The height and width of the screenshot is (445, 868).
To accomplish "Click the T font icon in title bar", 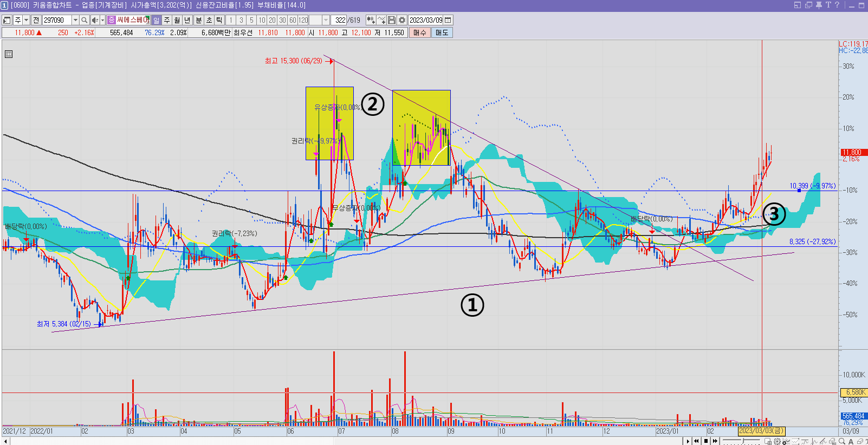I will coord(828,5).
